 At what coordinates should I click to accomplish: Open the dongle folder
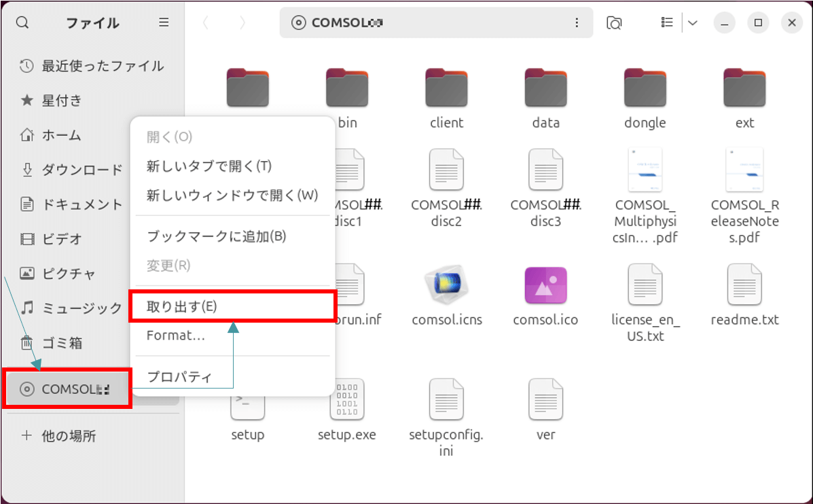645,88
